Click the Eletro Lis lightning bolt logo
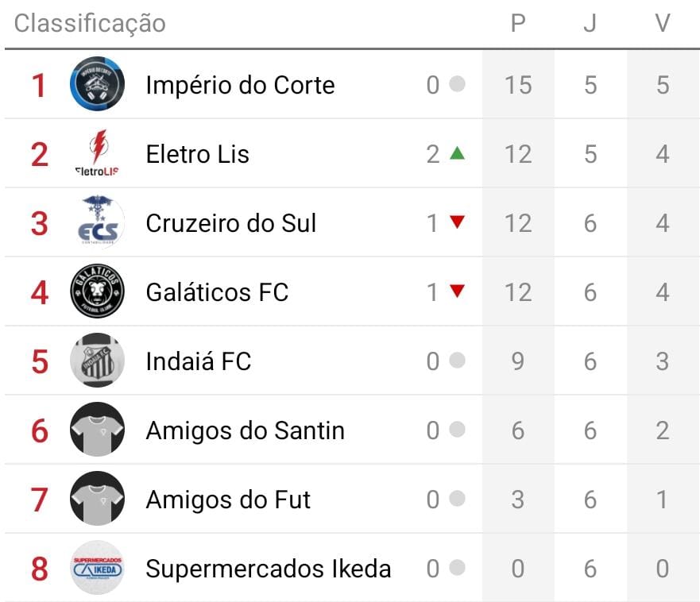The width and height of the screenshot is (700, 602). pyautogui.click(x=97, y=153)
